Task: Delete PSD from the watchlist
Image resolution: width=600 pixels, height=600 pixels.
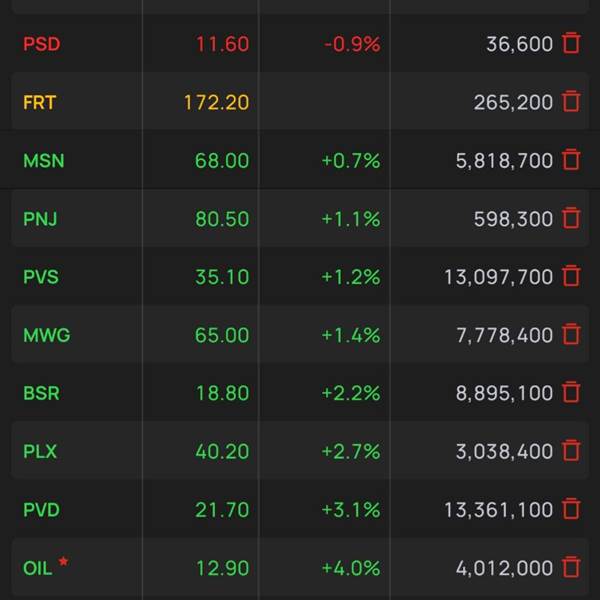Action: (571, 43)
